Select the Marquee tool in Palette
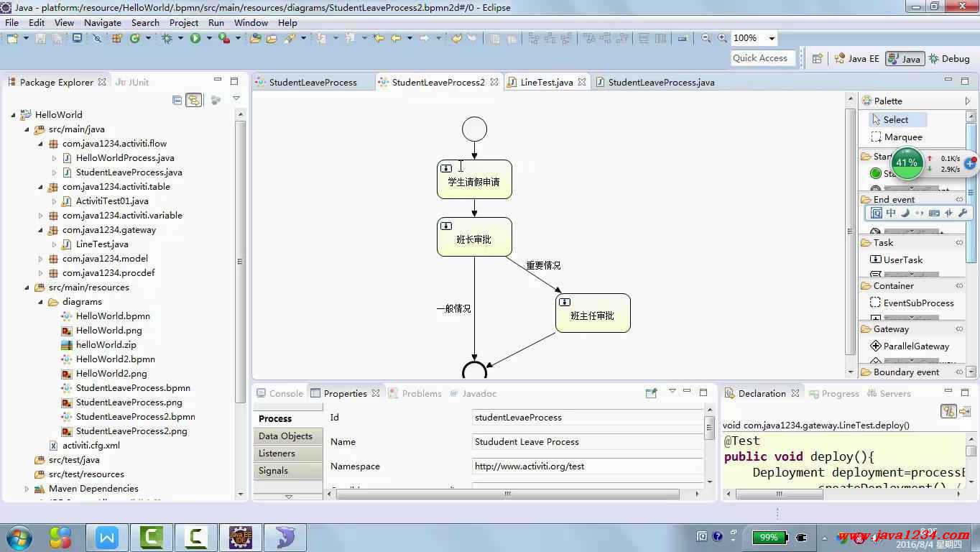980x552 pixels. click(x=897, y=137)
